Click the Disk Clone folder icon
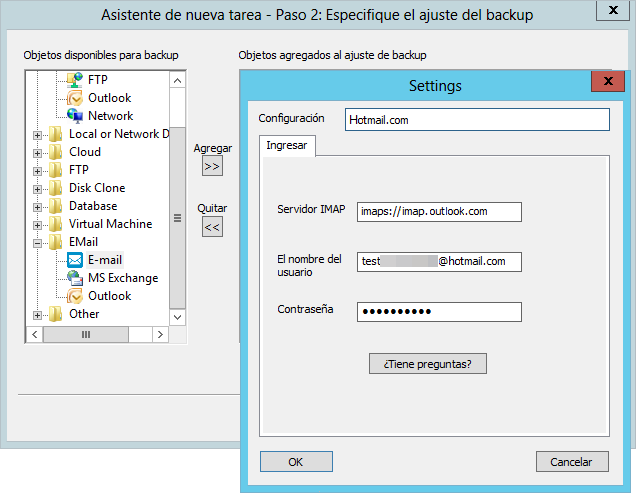The image size is (636, 493). pyautogui.click(x=56, y=188)
